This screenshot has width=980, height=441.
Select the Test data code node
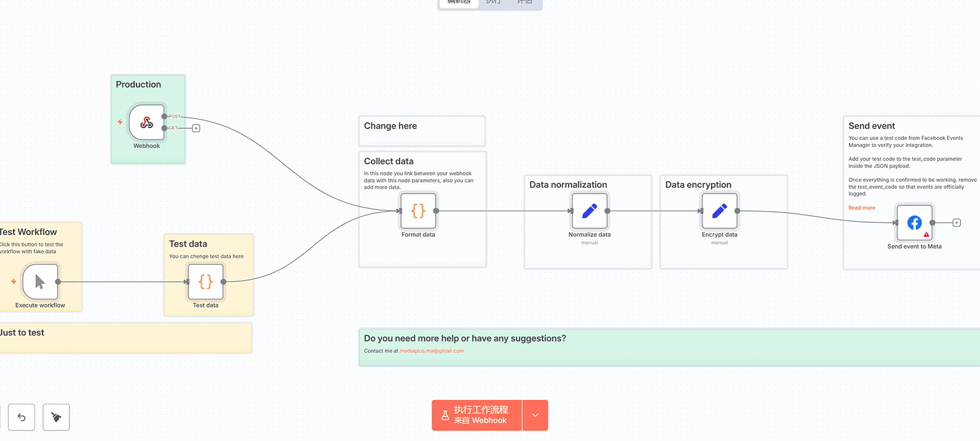click(205, 282)
